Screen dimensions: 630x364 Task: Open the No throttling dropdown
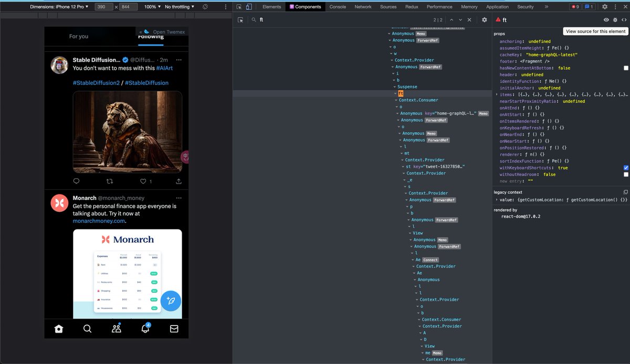click(x=180, y=7)
